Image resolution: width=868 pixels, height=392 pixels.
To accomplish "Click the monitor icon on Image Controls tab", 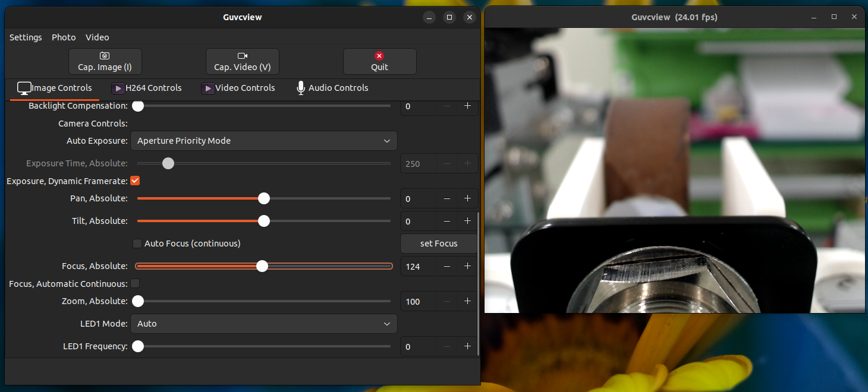I will coord(24,88).
